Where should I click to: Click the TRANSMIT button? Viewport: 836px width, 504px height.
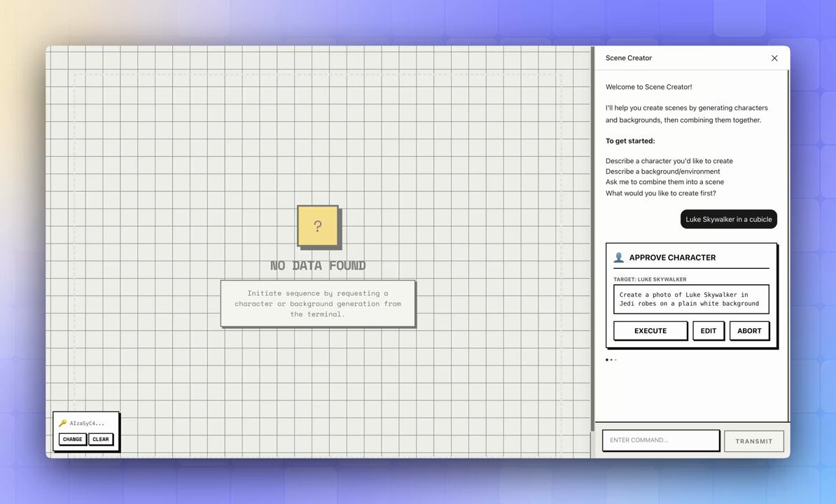tap(754, 441)
